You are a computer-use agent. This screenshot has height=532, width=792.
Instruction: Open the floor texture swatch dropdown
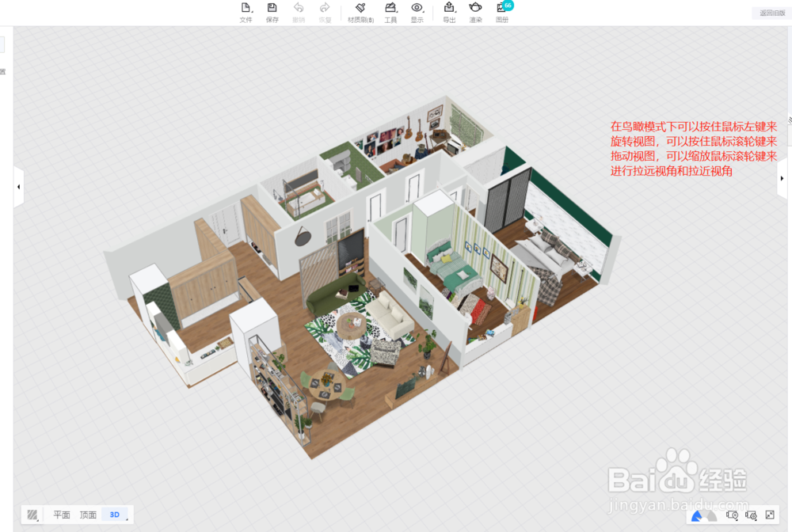[32, 515]
